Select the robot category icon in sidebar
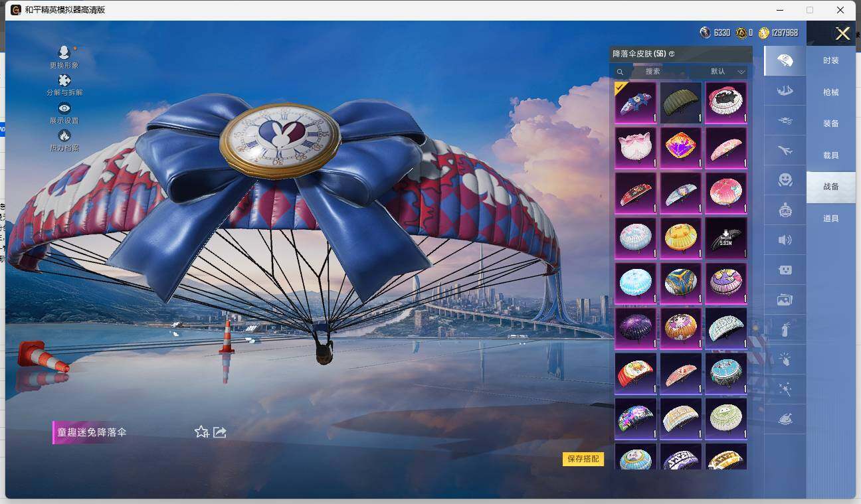 click(x=785, y=210)
